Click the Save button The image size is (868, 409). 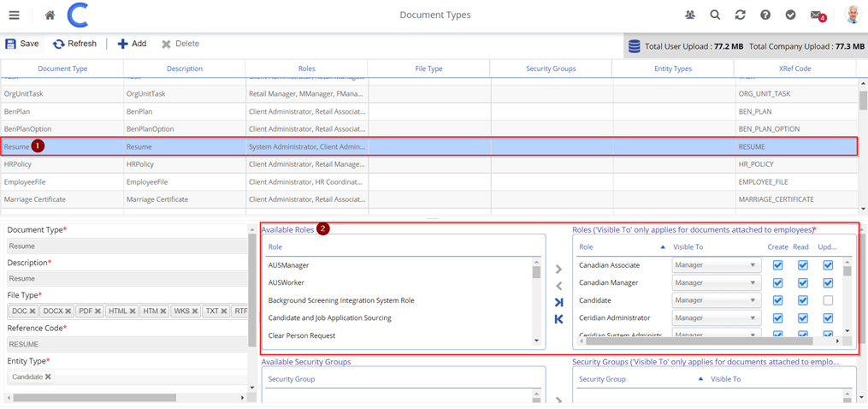coord(22,44)
